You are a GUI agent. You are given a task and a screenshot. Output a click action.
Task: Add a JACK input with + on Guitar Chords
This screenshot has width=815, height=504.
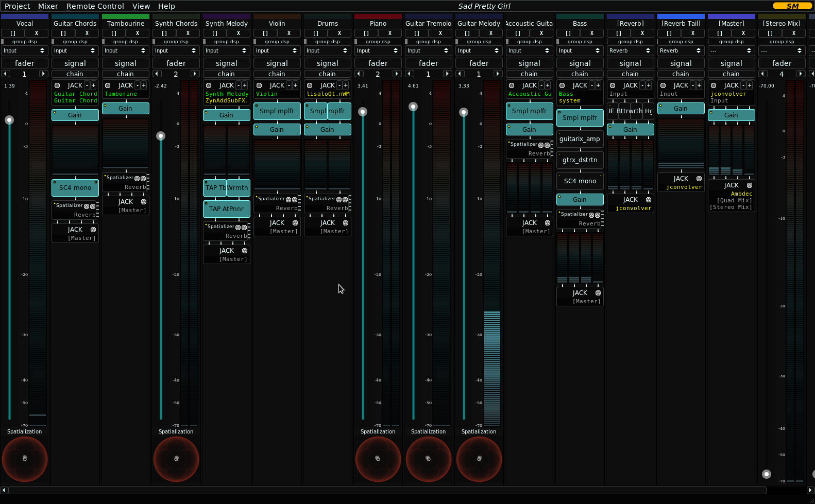(93, 85)
